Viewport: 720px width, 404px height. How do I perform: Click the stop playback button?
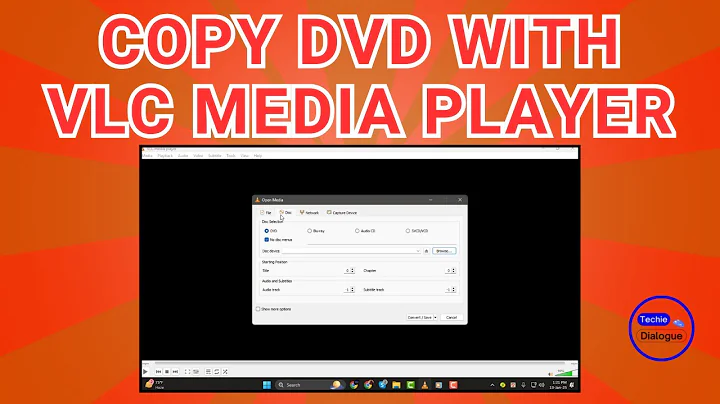(x=167, y=371)
